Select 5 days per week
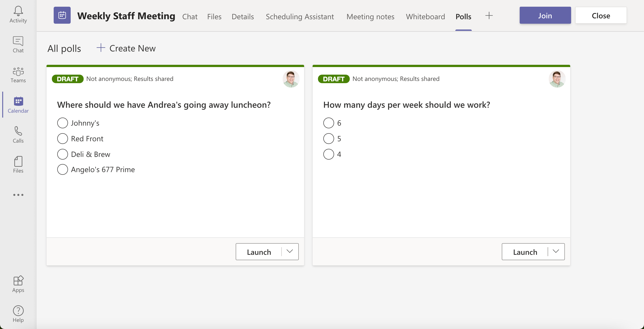This screenshot has height=329, width=644. point(328,139)
